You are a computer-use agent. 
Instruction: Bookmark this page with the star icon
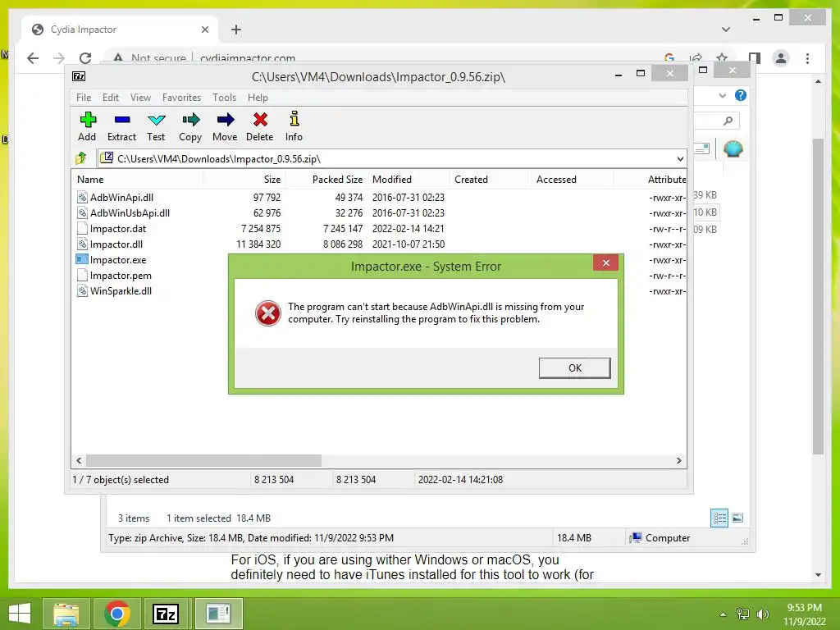click(722, 57)
